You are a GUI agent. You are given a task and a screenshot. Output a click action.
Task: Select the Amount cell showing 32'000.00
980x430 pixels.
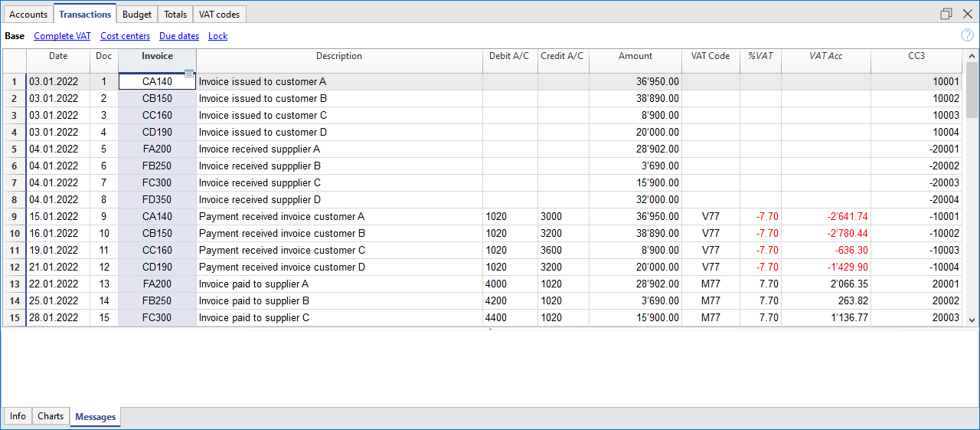[x=635, y=200]
